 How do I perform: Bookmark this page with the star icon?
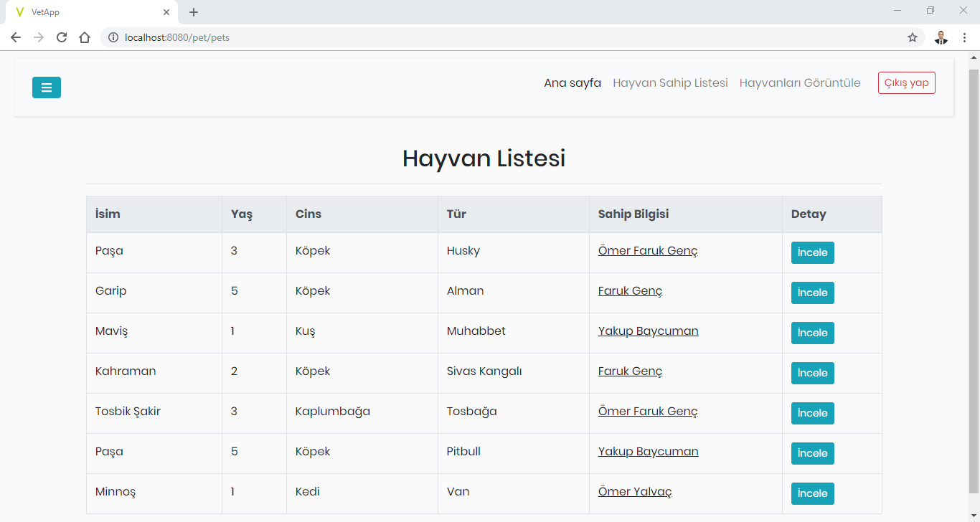913,37
